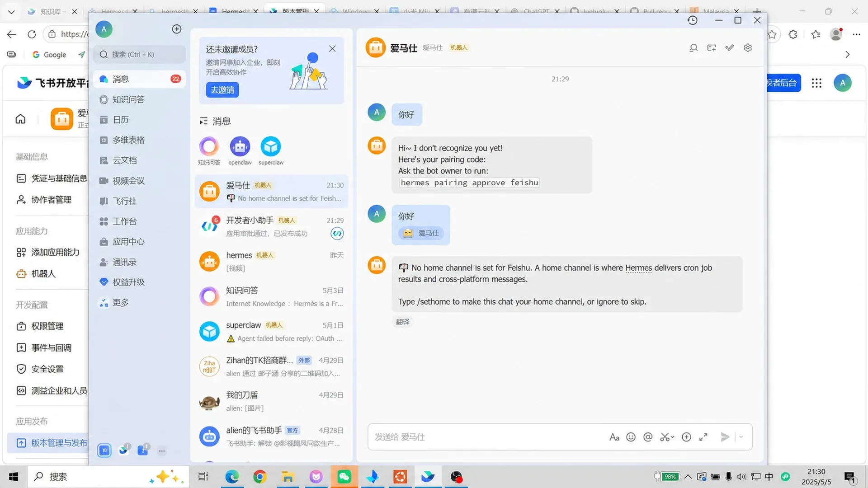Click the 翻译 translate button
The image size is (868, 488).
[x=403, y=322]
